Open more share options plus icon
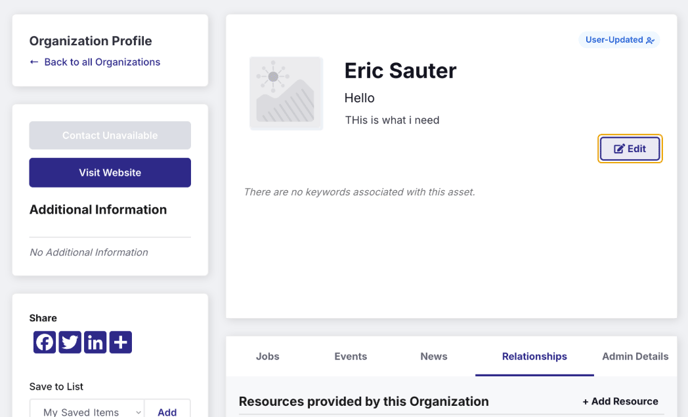Viewport: 688px width, 417px height. (121, 342)
